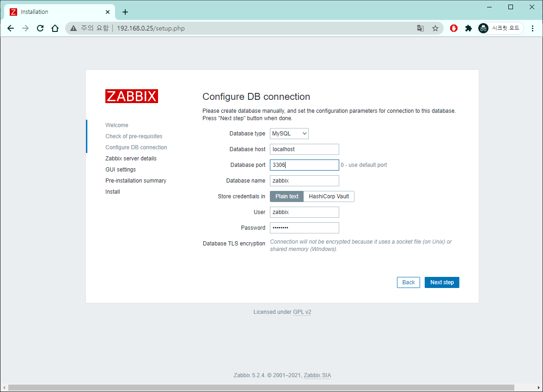Open the Zabbix SIA link

(x=317, y=375)
